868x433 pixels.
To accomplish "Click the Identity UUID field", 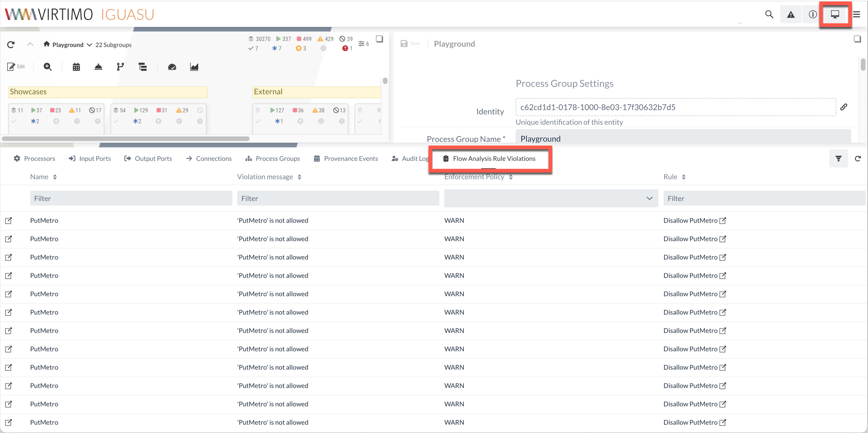I will point(676,107).
